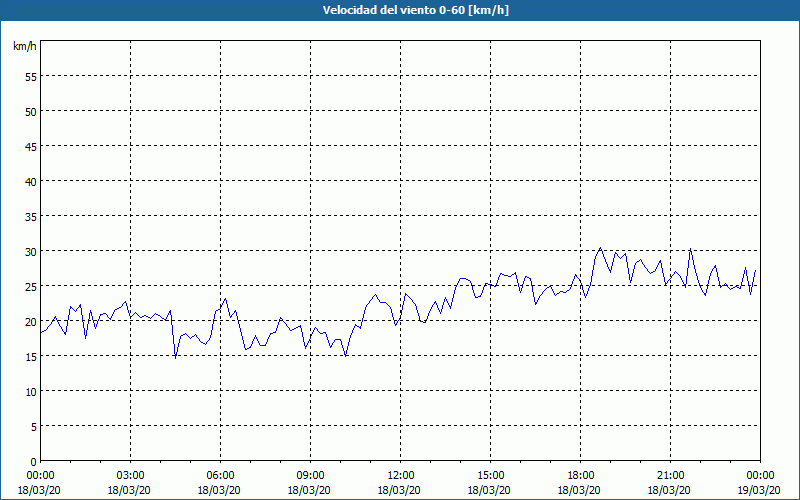The width and height of the screenshot is (800, 500).
Task: Click the '20' tick label on the speed axis
Action: tap(31, 321)
